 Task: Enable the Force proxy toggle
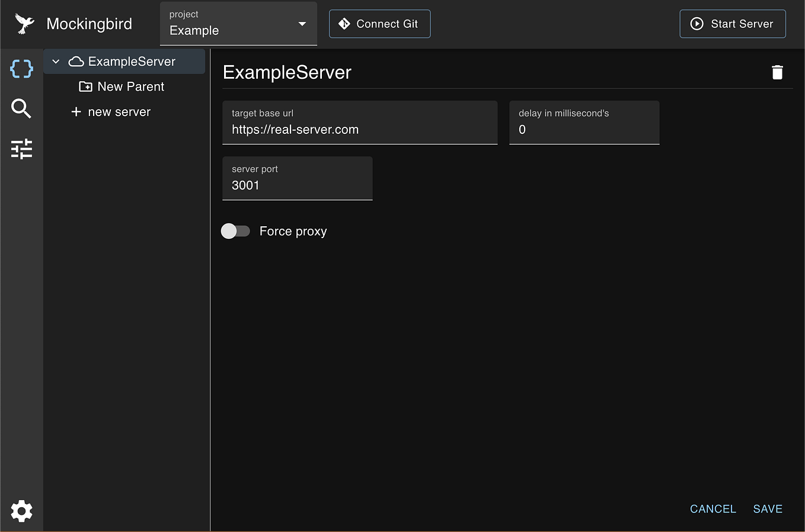point(235,231)
